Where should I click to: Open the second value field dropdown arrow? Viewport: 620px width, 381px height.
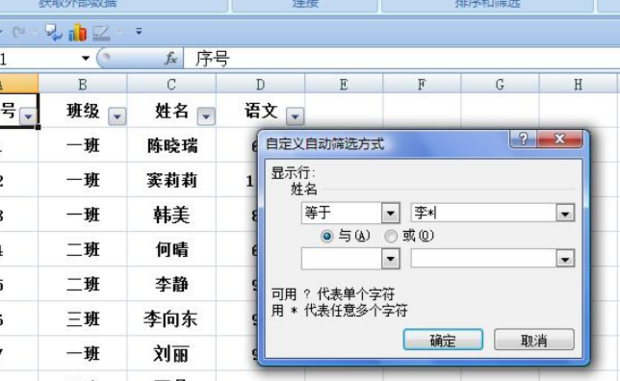[x=565, y=259]
